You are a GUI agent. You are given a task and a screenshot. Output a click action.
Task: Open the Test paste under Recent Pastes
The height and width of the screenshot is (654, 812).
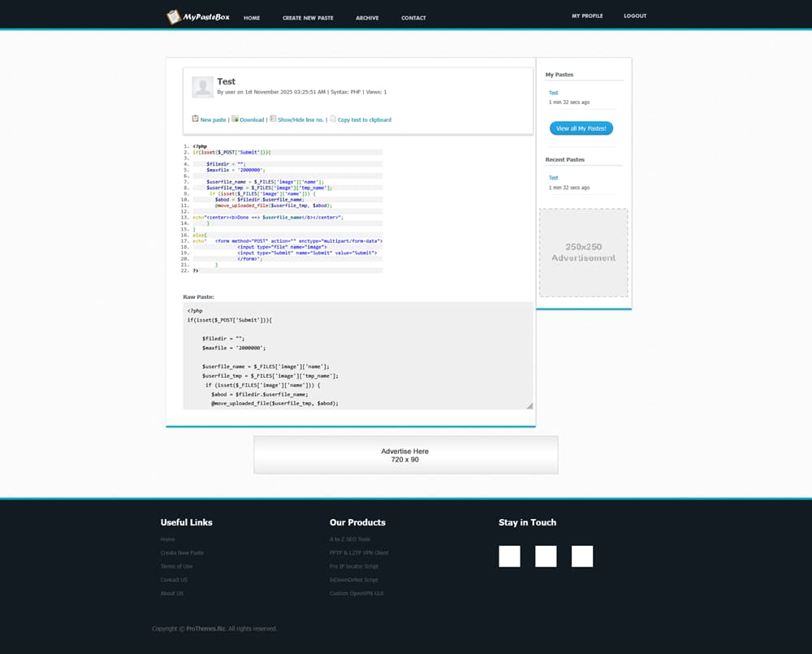click(x=553, y=178)
